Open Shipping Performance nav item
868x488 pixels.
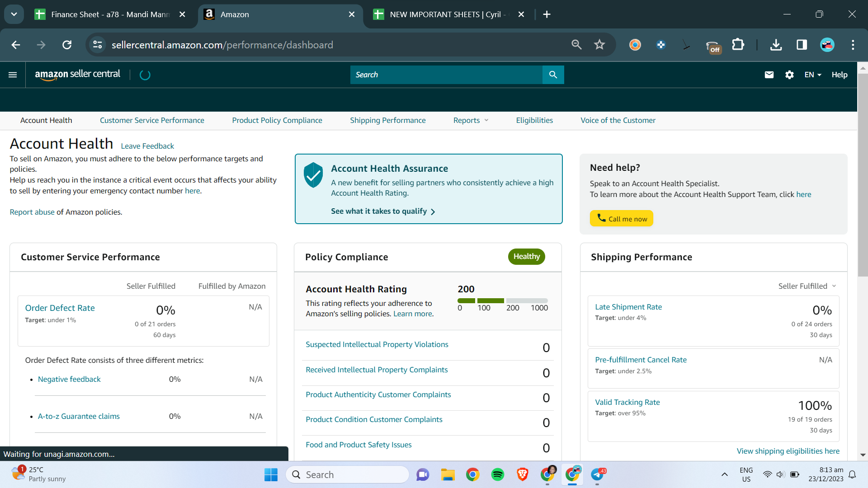point(388,120)
